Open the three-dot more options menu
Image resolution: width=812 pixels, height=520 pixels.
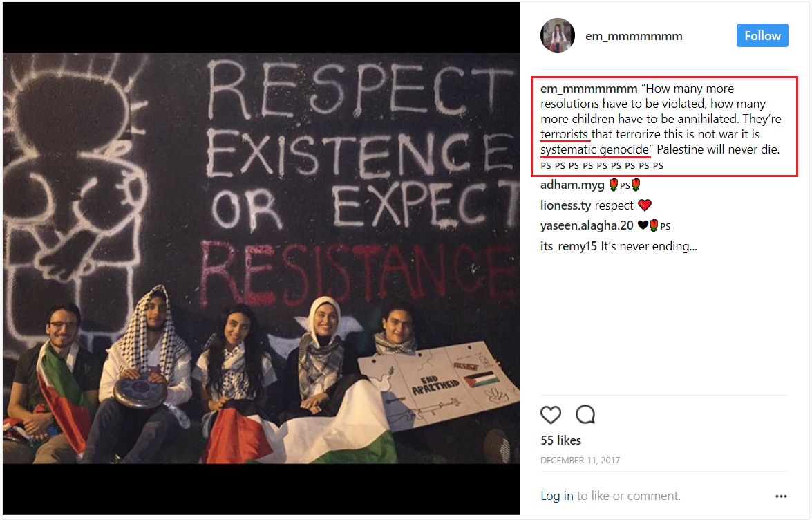coord(781,496)
